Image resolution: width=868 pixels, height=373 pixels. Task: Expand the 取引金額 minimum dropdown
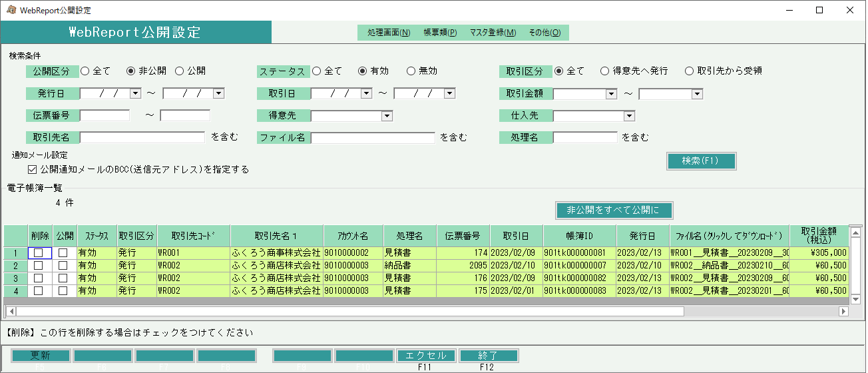611,94
